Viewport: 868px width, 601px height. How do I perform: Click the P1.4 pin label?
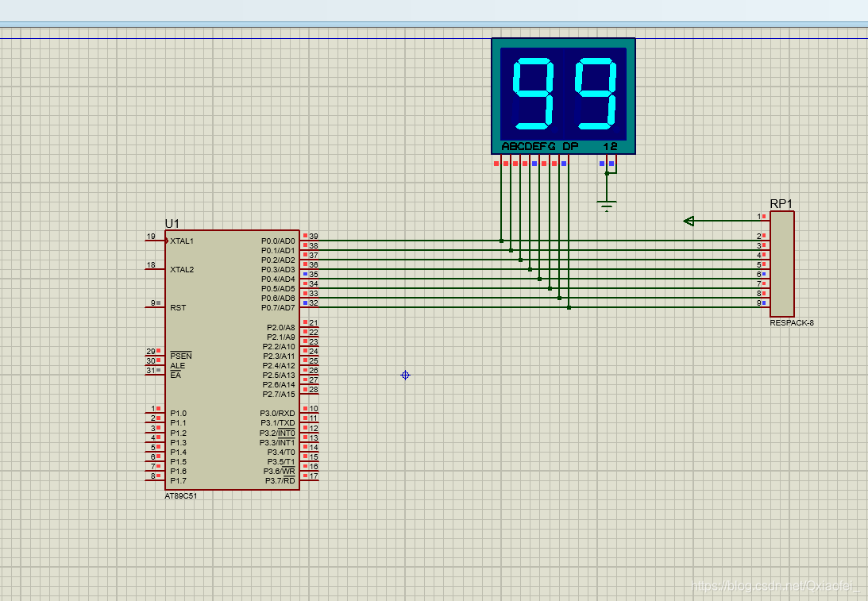[x=178, y=452]
